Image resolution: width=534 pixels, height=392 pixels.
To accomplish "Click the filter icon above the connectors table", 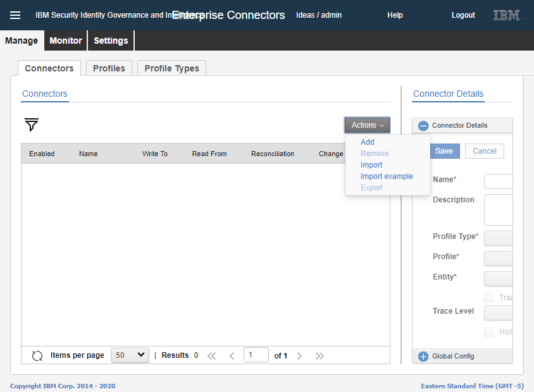I will point(31,125).
